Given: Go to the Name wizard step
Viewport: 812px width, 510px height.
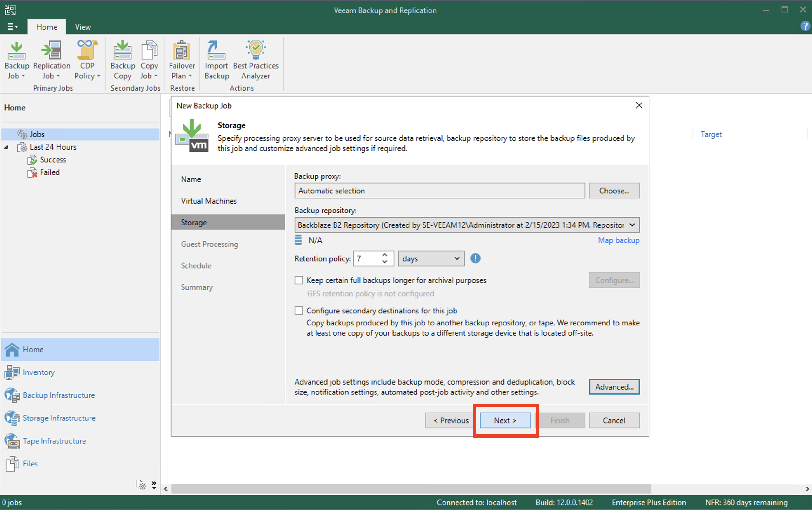Looking at the screenshot, I should pyautogui.click(x=191, y=179).
